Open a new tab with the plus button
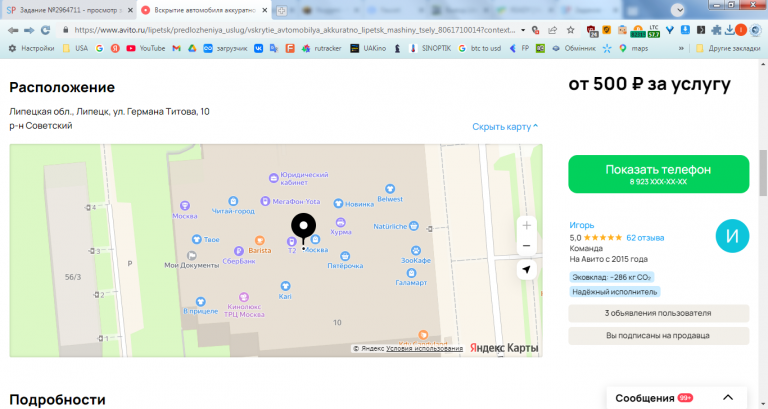768x409 pixels. 281,10
